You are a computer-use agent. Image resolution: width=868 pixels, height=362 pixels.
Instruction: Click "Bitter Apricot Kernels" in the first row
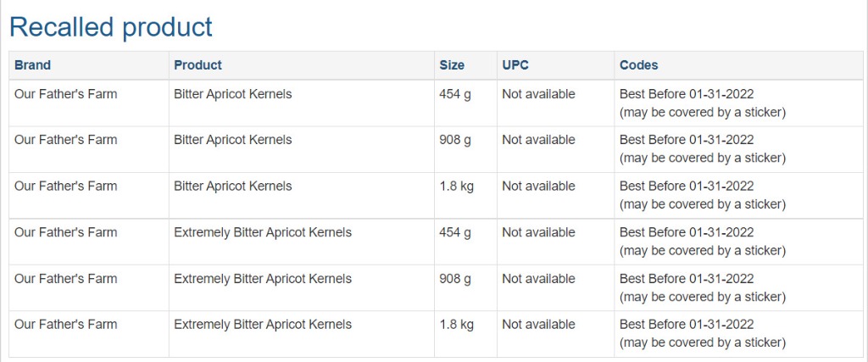click(232, 94)
